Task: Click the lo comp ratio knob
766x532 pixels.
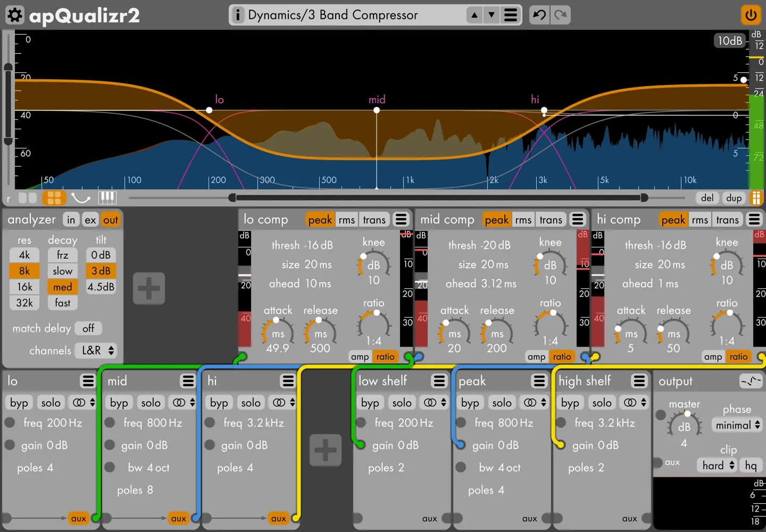Action: coord(373,322)
